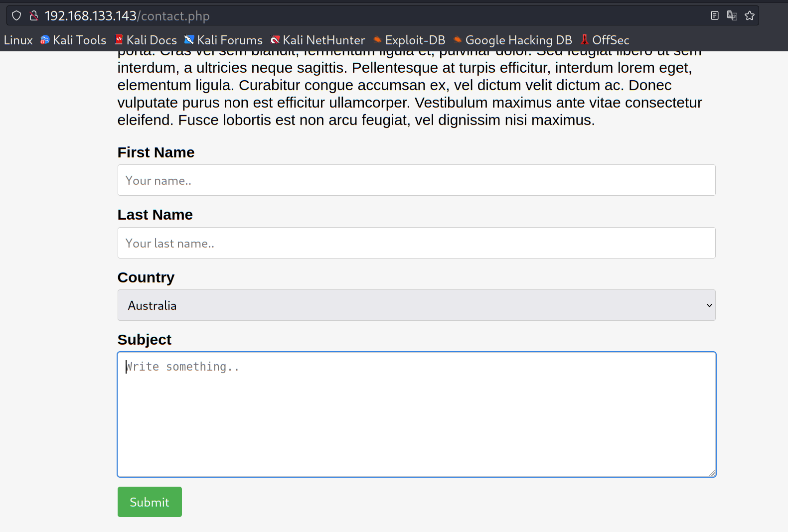Focus the First Name input field

(417, 180)
